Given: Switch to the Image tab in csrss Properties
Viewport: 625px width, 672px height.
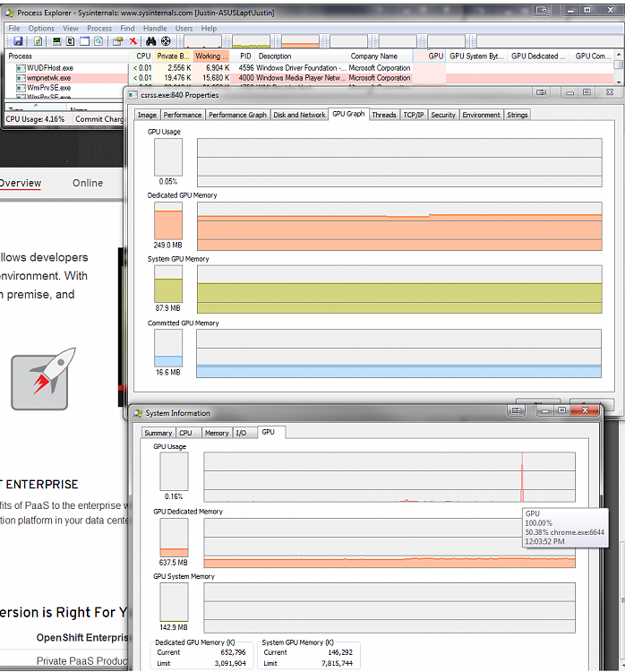Looking at the screenshot, I should (147, 115).
